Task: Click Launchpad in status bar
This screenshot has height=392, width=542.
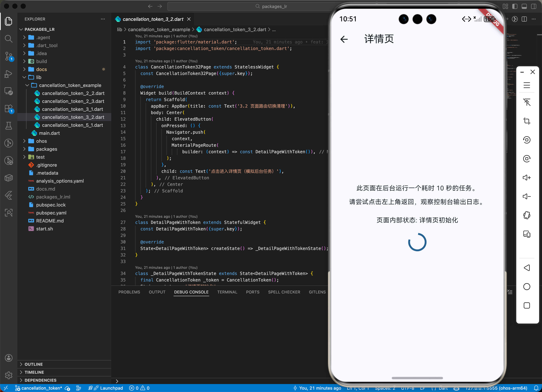Action: click(x=111, y=388)
